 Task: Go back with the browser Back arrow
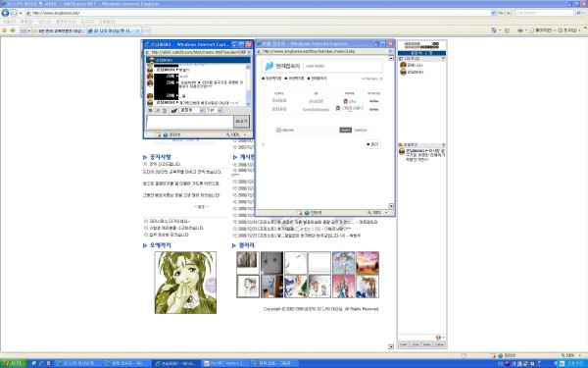coord(5,13)
